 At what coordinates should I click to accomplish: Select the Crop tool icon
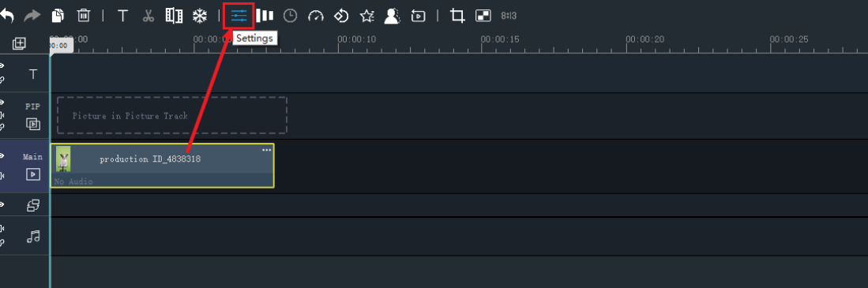click(457, 16)
